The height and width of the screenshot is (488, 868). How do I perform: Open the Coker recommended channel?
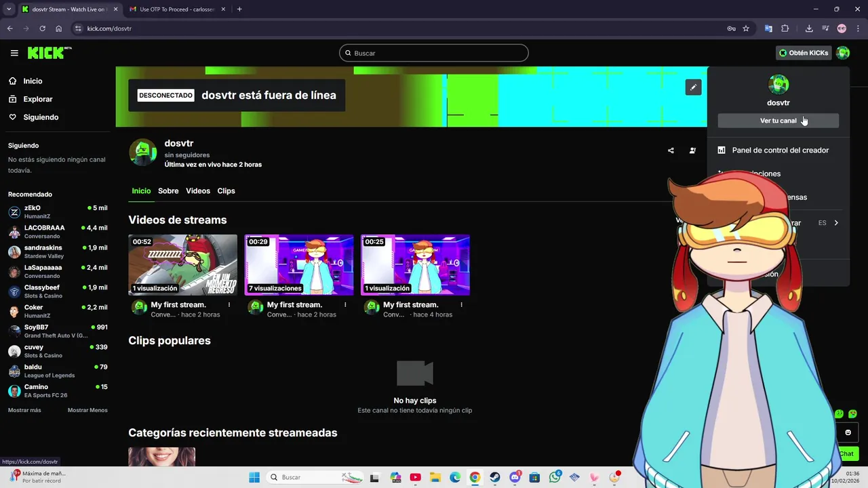(x=58, y=311)
